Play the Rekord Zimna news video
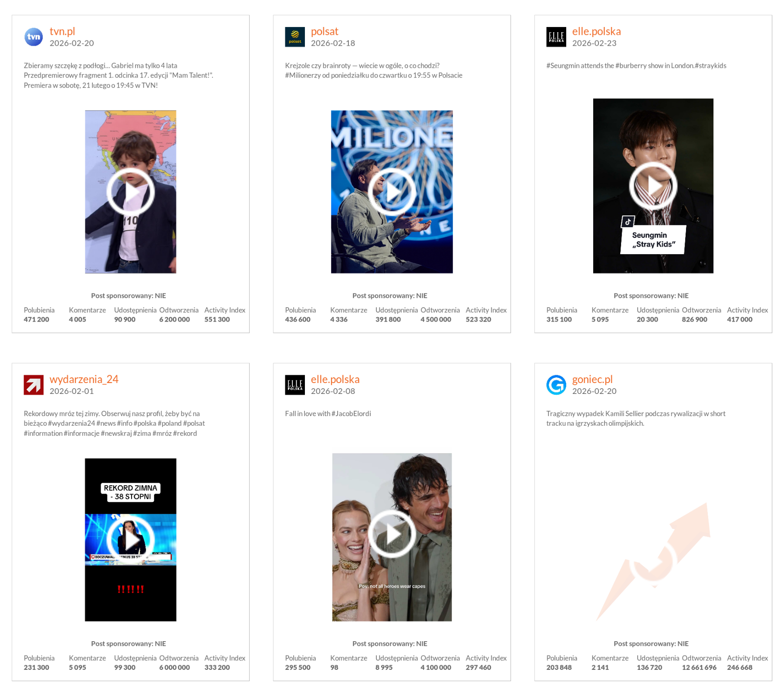Screen dimensions: 784x696 coord(131,540)
